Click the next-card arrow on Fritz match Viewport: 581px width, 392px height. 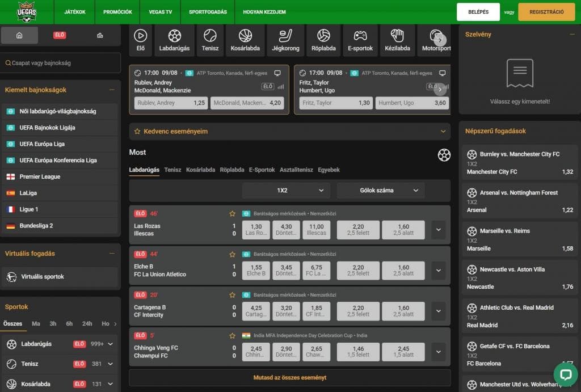[440, 89]
